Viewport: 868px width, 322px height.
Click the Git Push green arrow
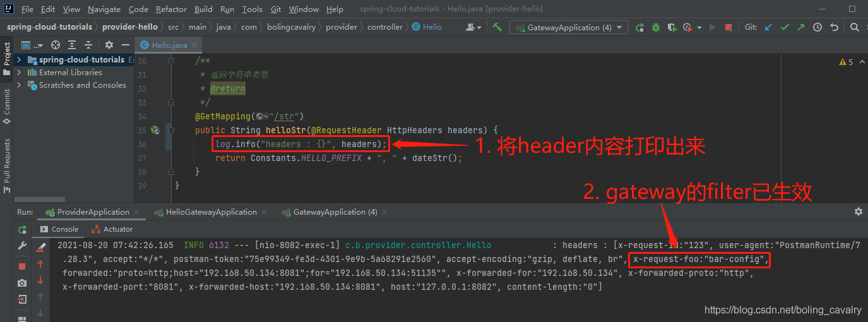point(801,27)
